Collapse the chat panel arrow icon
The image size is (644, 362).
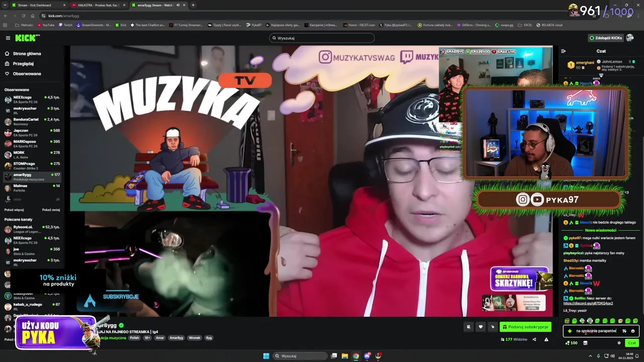[563, 51]
